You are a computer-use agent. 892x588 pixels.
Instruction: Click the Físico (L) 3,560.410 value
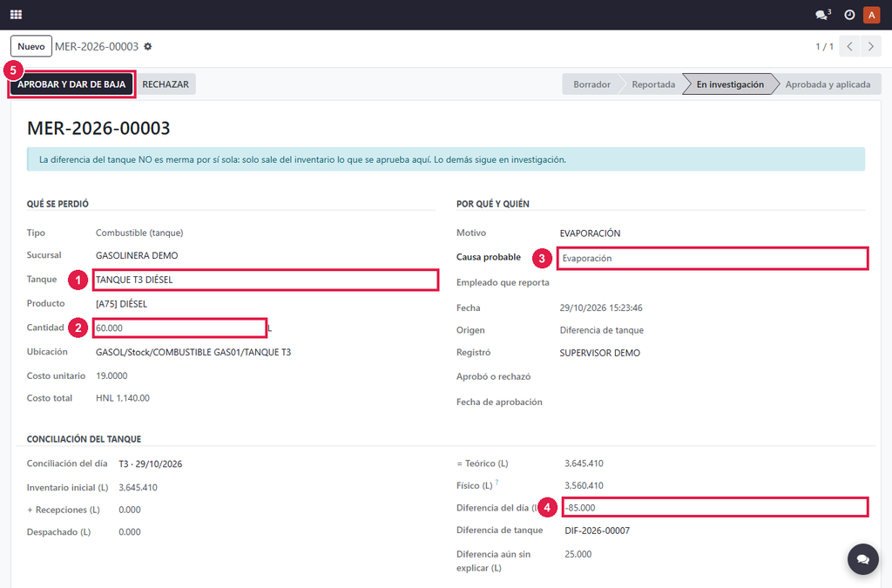pos(584,485)
